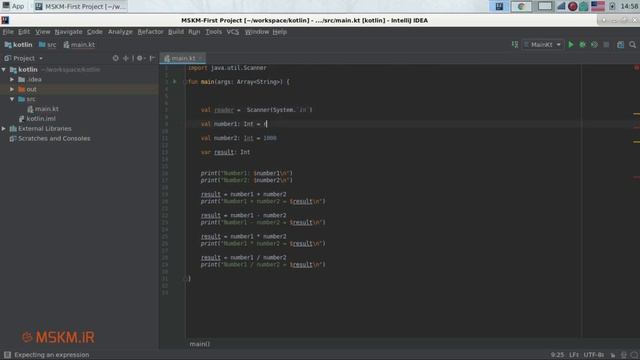The width and height of the screenshot is (640, 360).
Task: Open the View menu
Action: pos(42,32)
